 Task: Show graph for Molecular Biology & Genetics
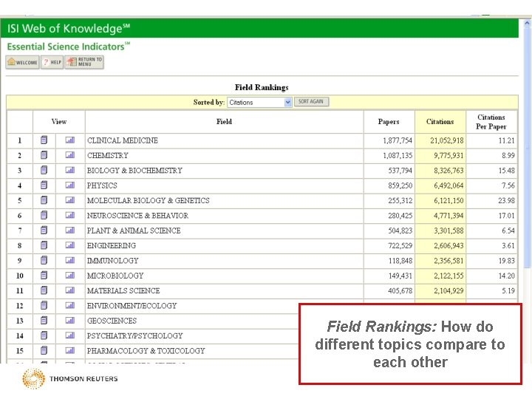[x=70, y=200]
